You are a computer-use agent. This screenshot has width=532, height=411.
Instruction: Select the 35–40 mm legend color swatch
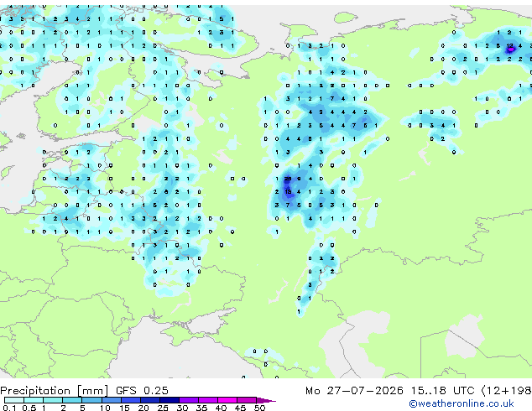click(207, 400)
